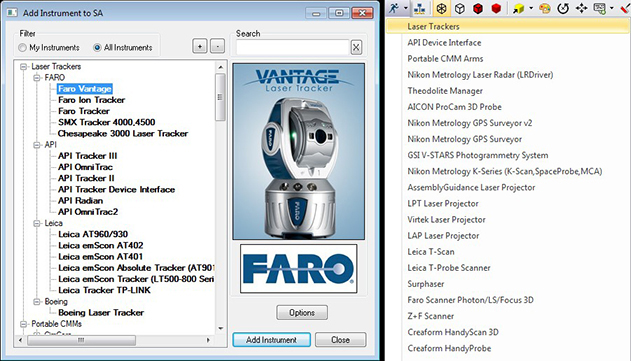The height and width of the screenshot is (361, 631).
Task: Choose AICON ProCam 3D Probe
Action: click(x=454, y=107)
